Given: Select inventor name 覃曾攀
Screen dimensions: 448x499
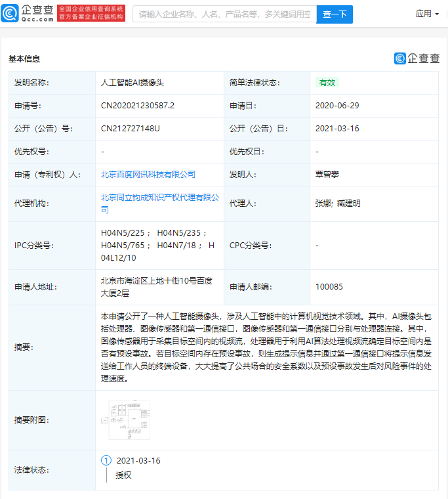Looking at the screenshot, I should coord(327,175).
